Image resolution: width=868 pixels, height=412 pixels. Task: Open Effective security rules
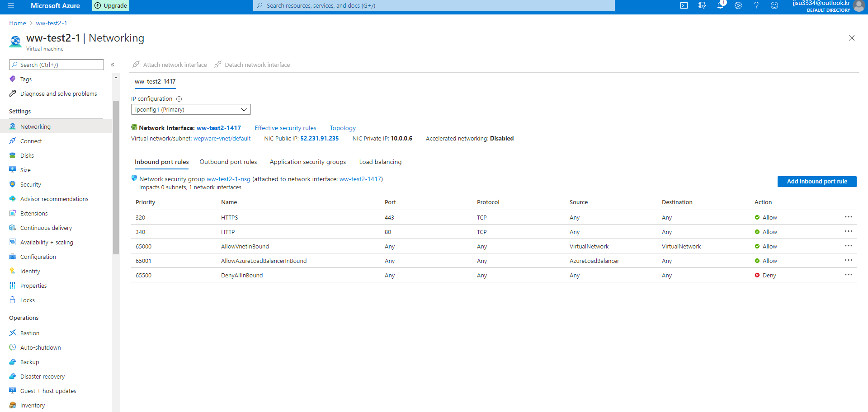[285, 128]
